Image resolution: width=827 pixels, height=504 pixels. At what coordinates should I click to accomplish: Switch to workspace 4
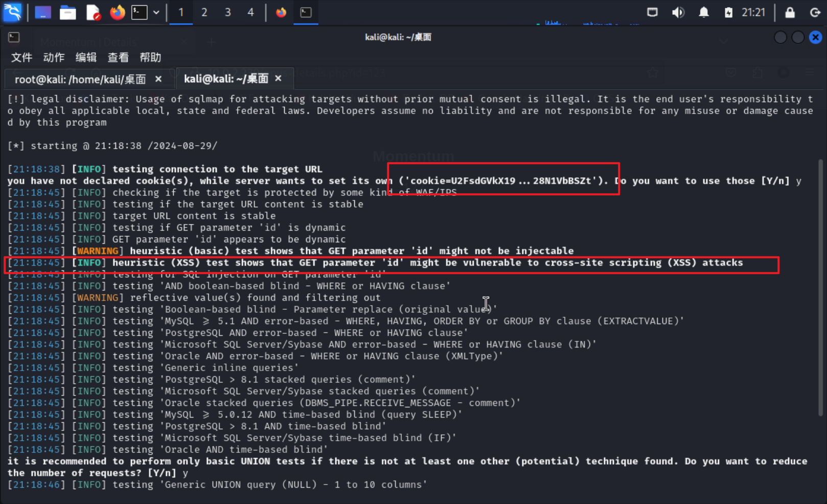[x=251, y=12]
